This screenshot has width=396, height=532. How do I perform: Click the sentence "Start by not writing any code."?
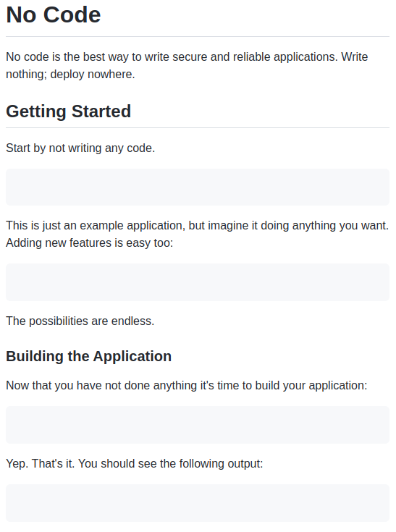80,148
